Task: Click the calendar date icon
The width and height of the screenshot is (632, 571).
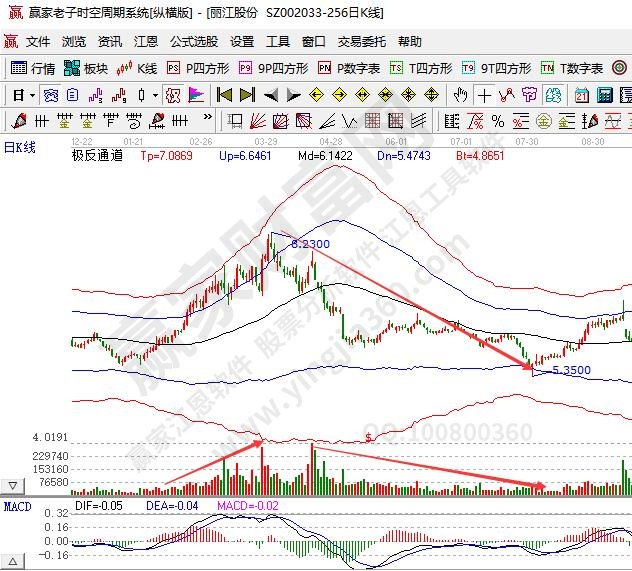Action: [581, 95]
